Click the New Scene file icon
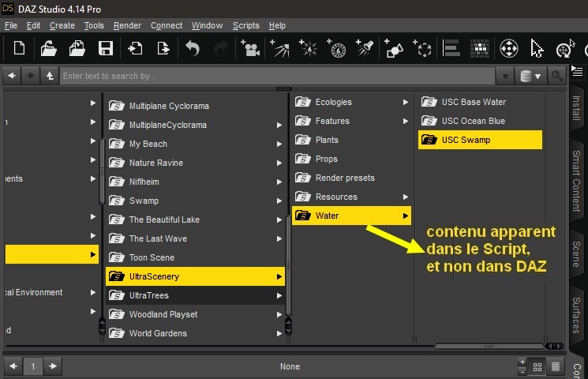The image size is (588, 379). pyautogui.click(x=19, y=49)
